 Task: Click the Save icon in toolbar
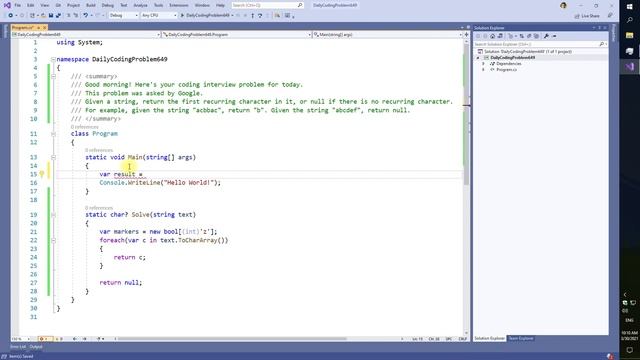click(x=51, y=16)
